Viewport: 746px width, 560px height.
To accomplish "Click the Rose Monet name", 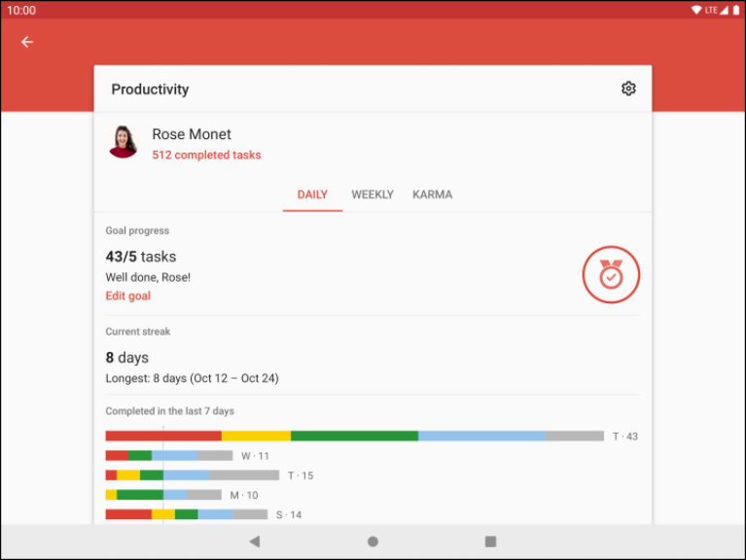I will pyautogui.click(x=192, y=134).
